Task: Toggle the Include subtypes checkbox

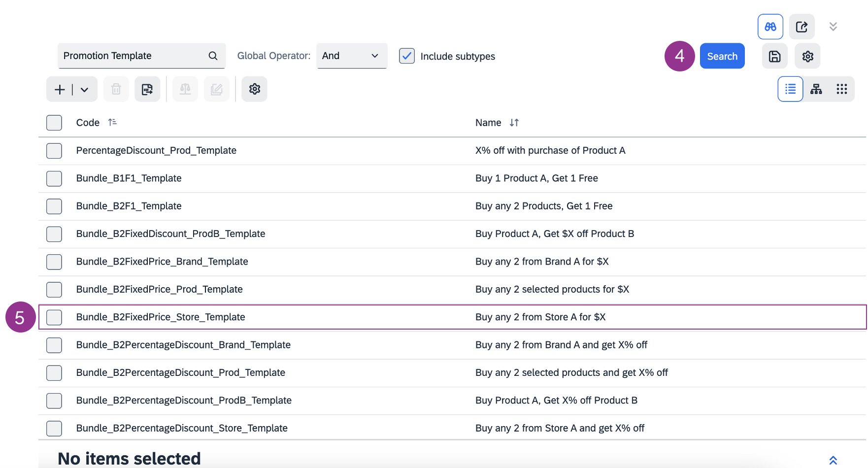Action: [x=406, y=56]
